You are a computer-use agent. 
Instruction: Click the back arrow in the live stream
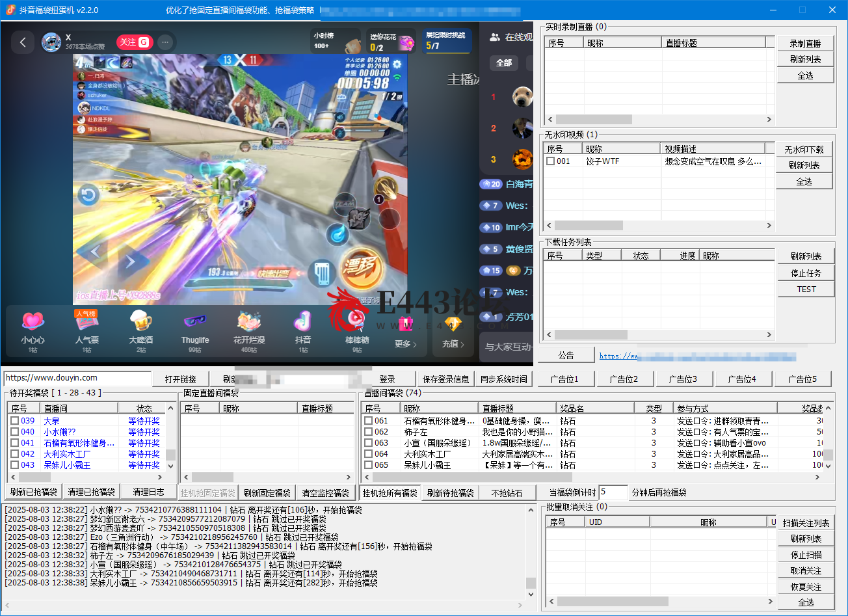(x=23, y=42)
